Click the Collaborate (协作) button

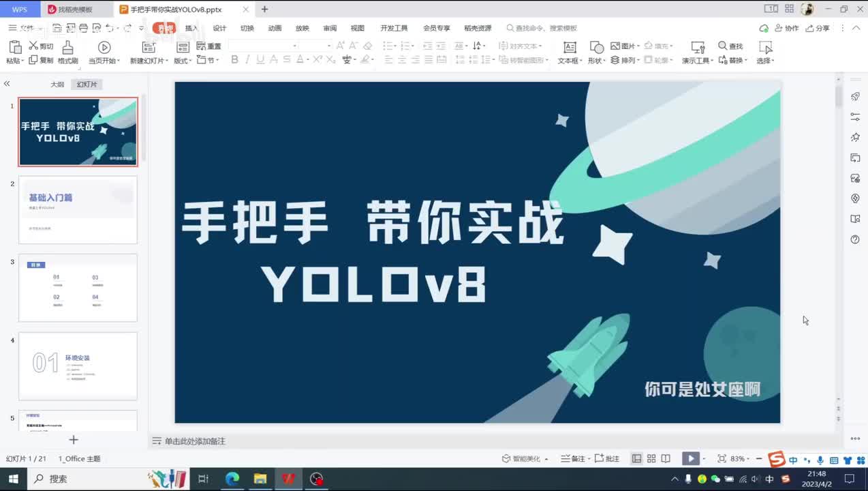click(x=786, y=28)
